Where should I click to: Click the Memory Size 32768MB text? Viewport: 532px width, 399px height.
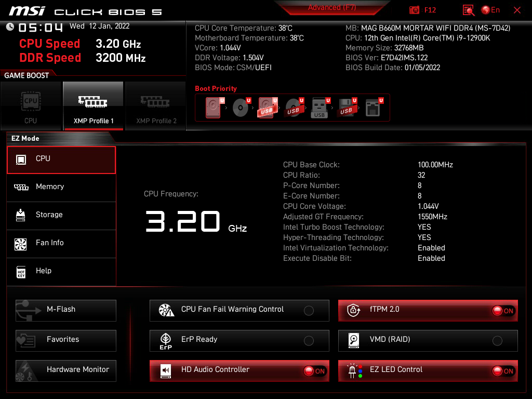click(384, 48)
